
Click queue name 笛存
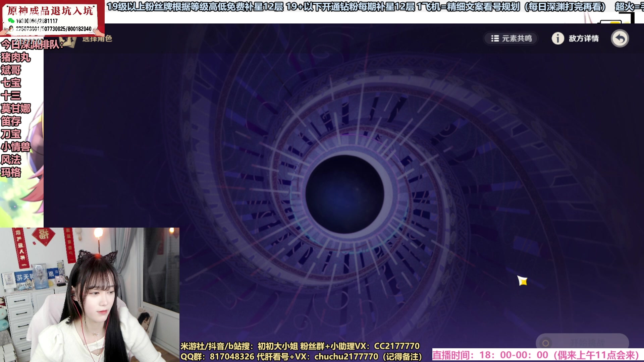tap(11, 121)
